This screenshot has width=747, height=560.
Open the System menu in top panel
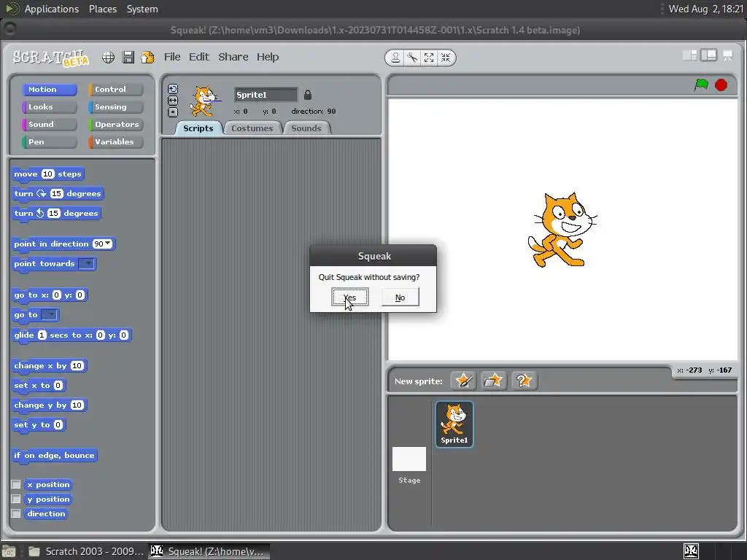142,9
